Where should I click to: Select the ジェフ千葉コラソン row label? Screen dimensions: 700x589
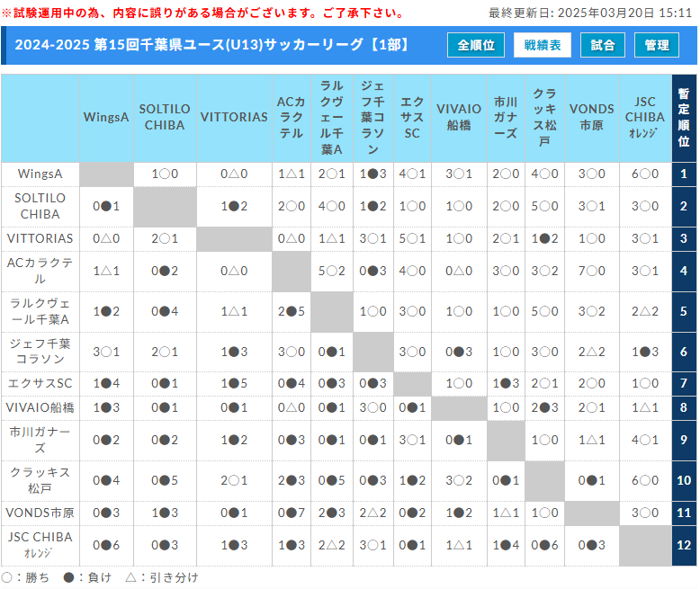click(40, 352)
